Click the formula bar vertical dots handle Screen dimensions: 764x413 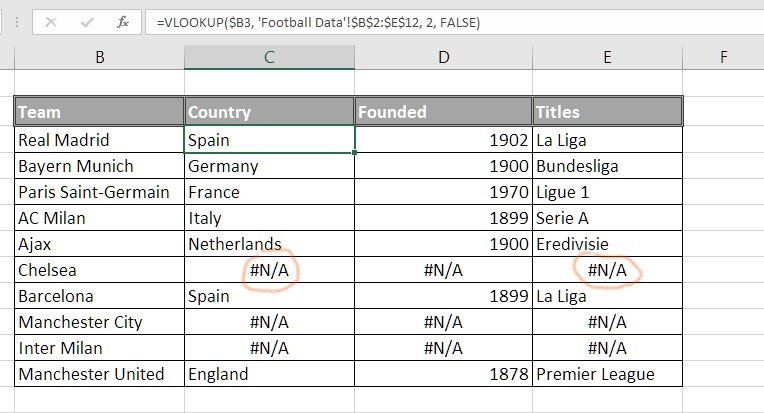(17, 22)
